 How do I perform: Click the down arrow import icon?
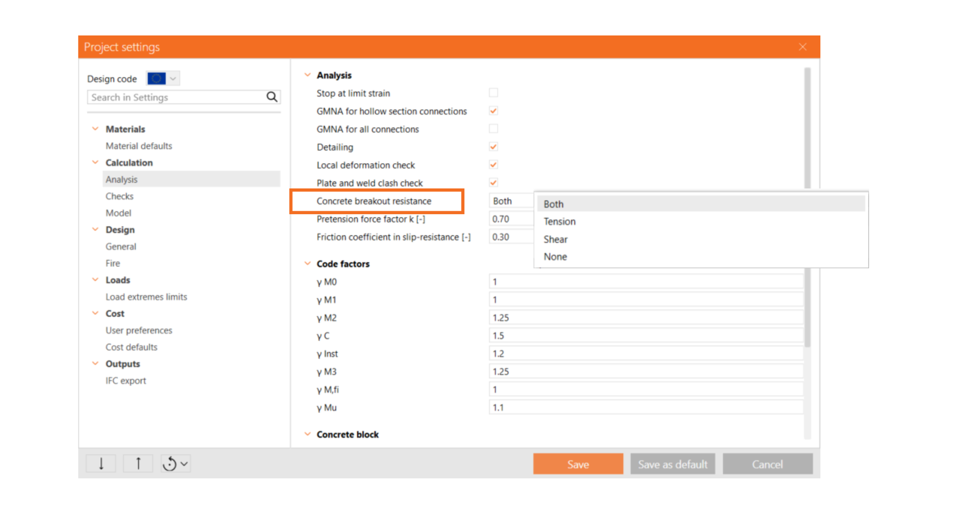(x=101, y=464)
